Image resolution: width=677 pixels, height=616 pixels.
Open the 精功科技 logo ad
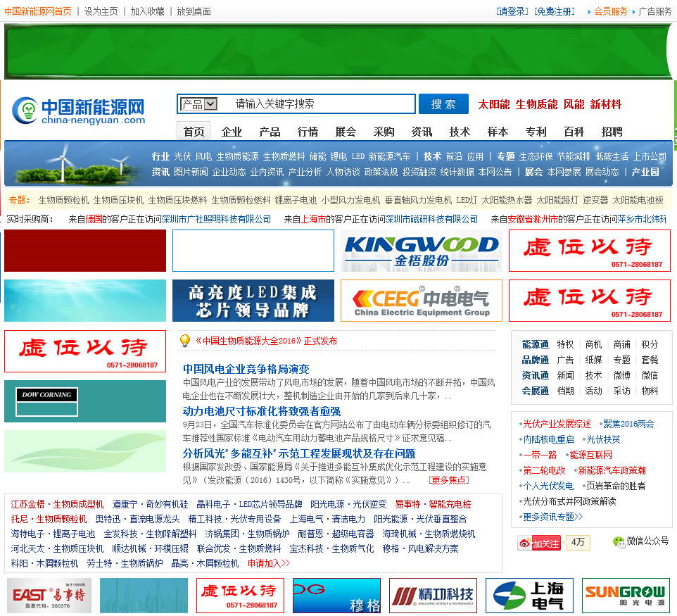tap(433, 596)
